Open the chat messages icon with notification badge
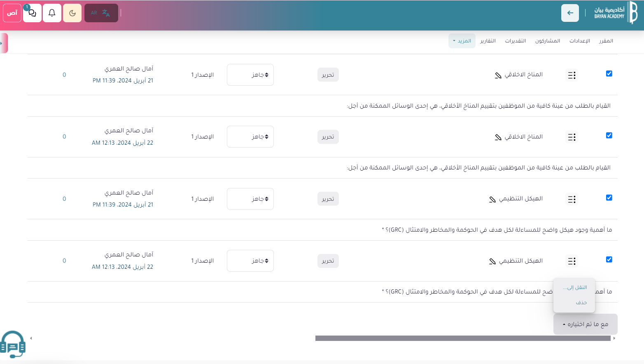 click(32, 13)
